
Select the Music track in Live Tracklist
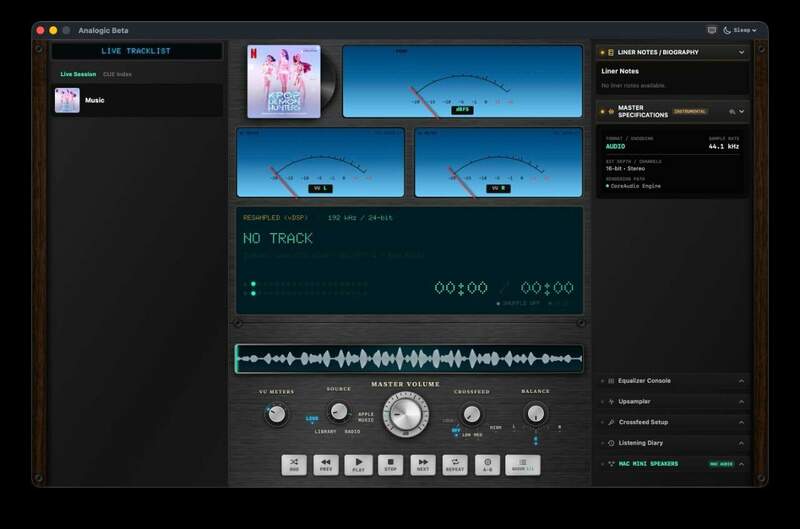[x=137, y=100]
